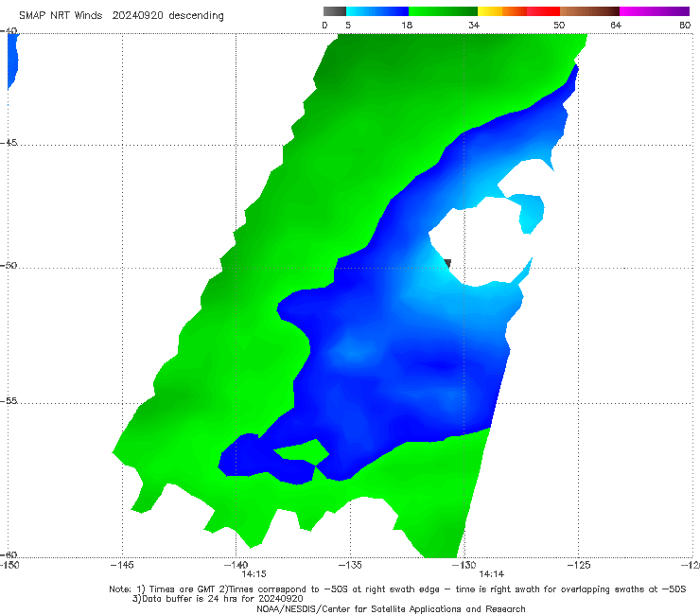Click the word 'descending' in the title
The width and height of the screenshot is (700, 615).
pyautogui.click(x=196, y=16)
